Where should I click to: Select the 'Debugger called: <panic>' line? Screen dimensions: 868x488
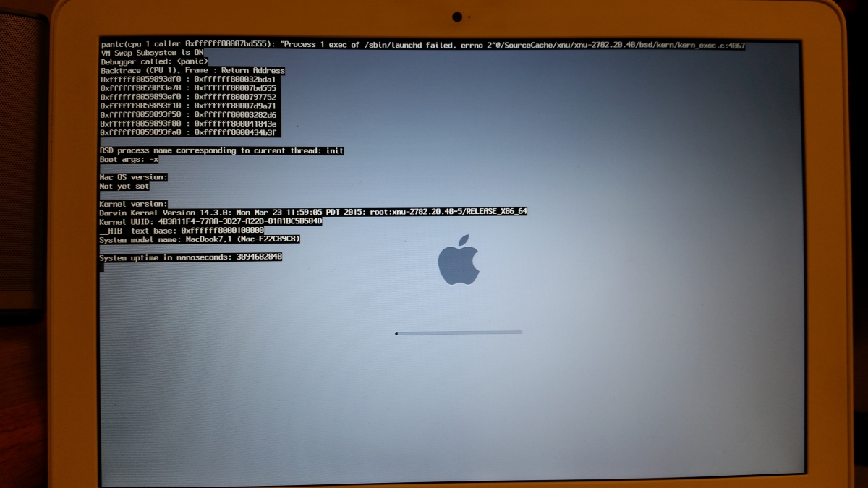pyautogui.click(x=154, y=62)
